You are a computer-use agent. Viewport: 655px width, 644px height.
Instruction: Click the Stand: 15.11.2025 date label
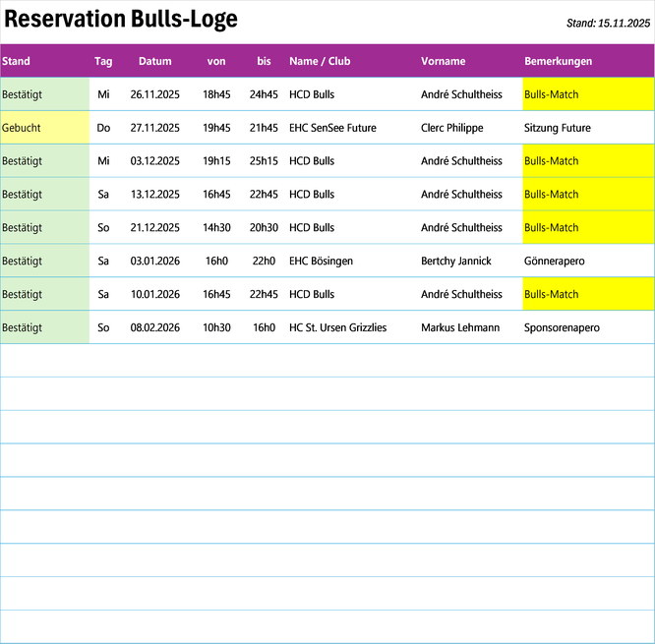tap(608, 23)
